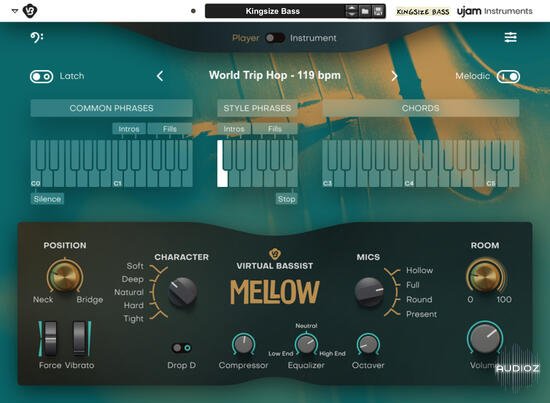
Task: Click the C1 key on common phrases keyboard
Action: (118, 179)
